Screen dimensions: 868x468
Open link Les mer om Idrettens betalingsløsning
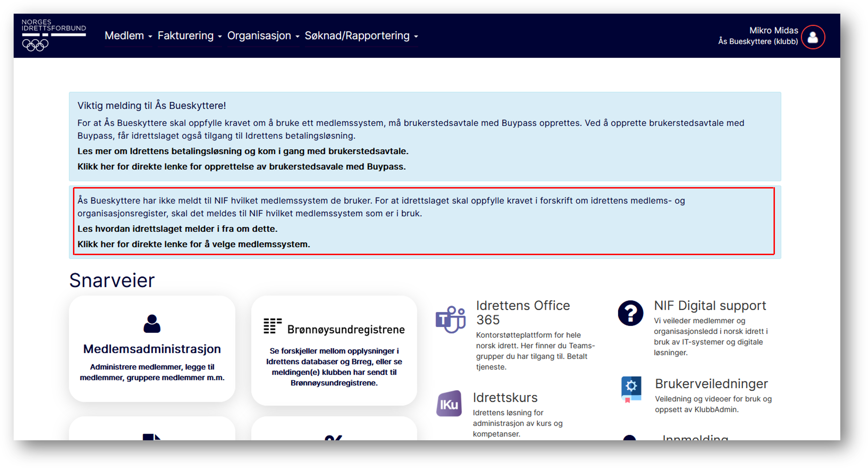tap(243, 151)
